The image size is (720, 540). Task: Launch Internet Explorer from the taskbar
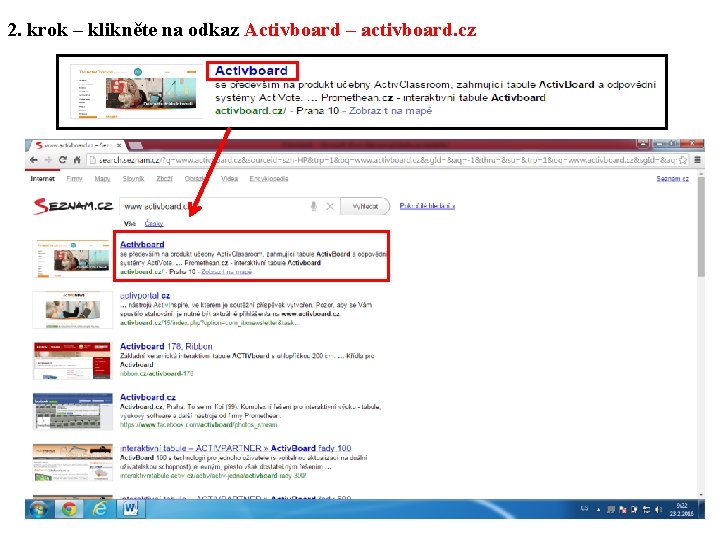coord(100,509)
